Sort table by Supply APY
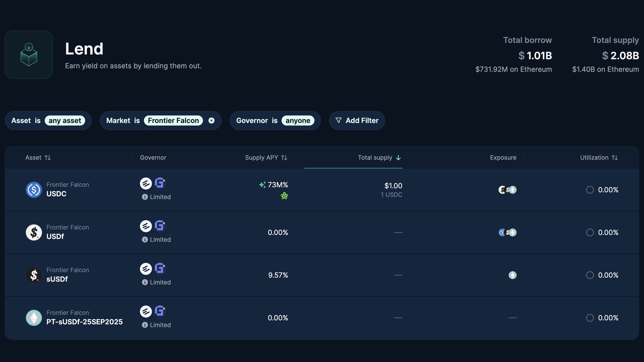This screenshot has height=362, width=644. 266,158
